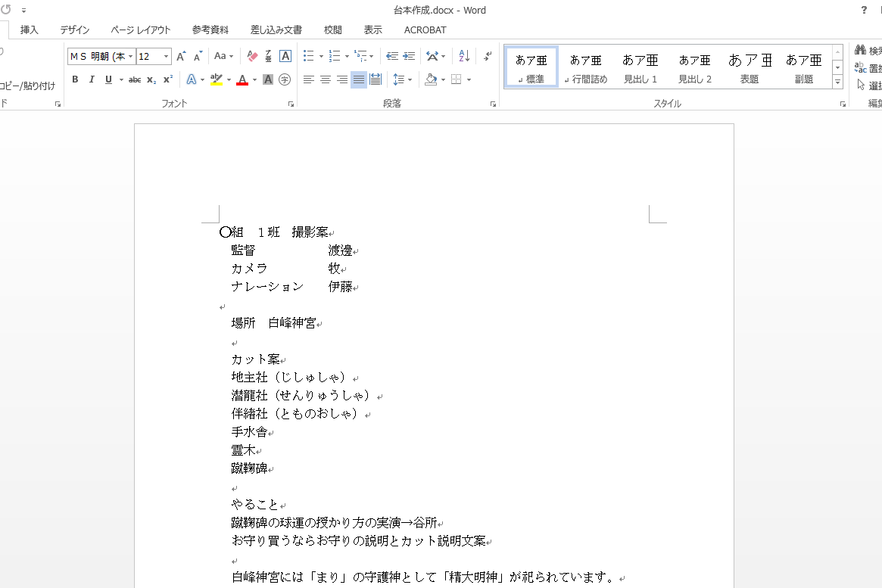
Task: Apply the 見出し 2 (Heading 2) style
Action: (x=695, y=67)
